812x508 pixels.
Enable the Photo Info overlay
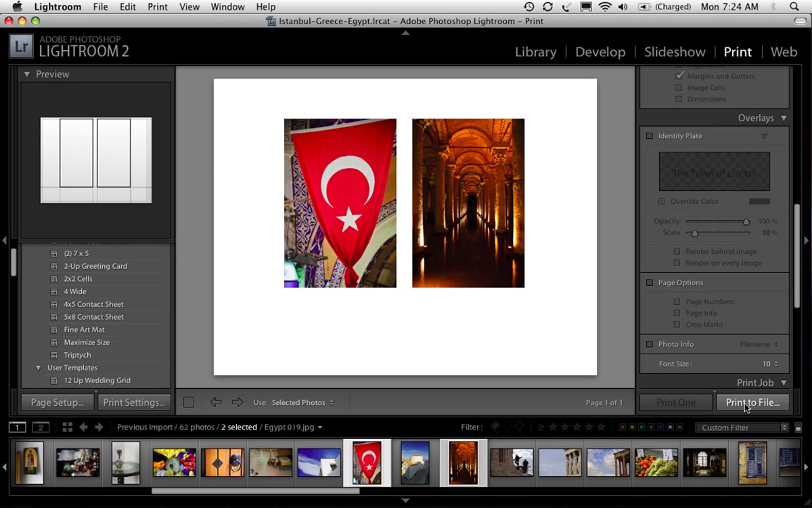click(650, 344)
